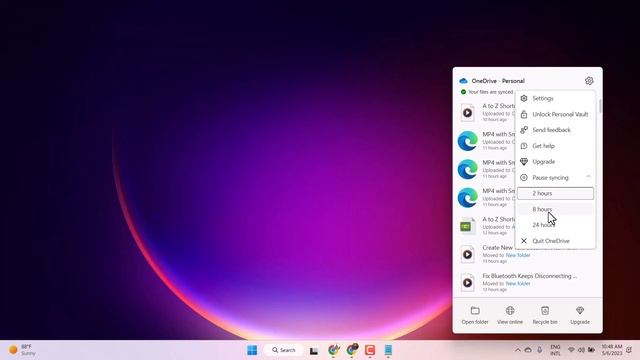Image resolution: width=640 pixels, height=360 pixels.
Task: Select Unlock Personal Vault menu entry
Action: (555, 114)
